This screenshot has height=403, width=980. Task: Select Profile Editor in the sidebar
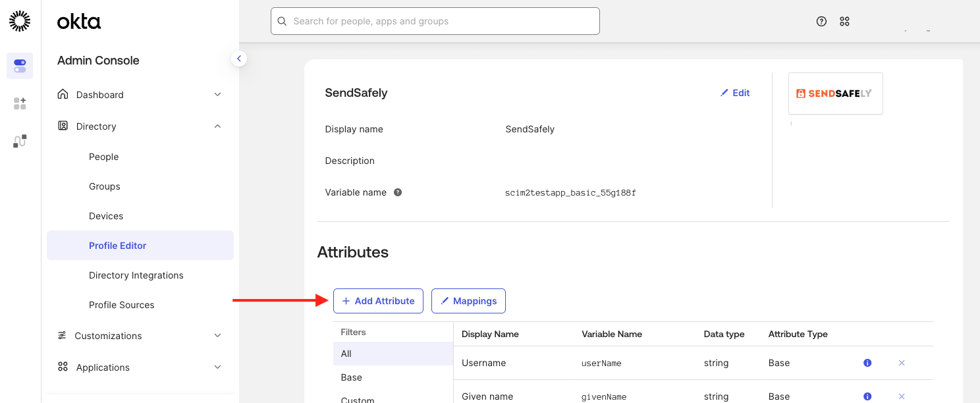[140, 246]
